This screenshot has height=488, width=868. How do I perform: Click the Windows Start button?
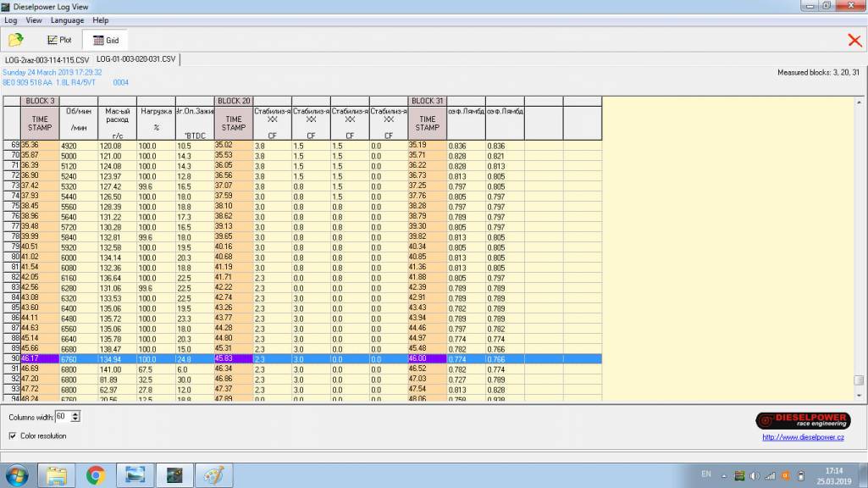click(17, 474)
